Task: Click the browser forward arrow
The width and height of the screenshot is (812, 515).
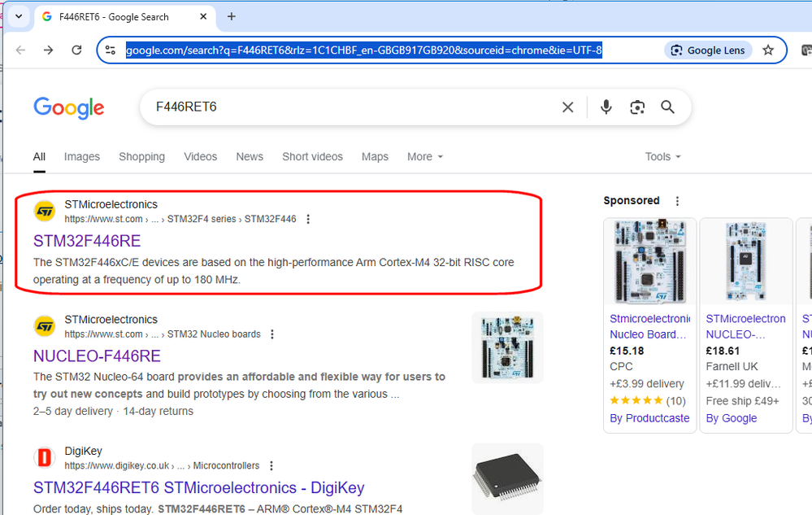Action: click(x=48, y=50)
